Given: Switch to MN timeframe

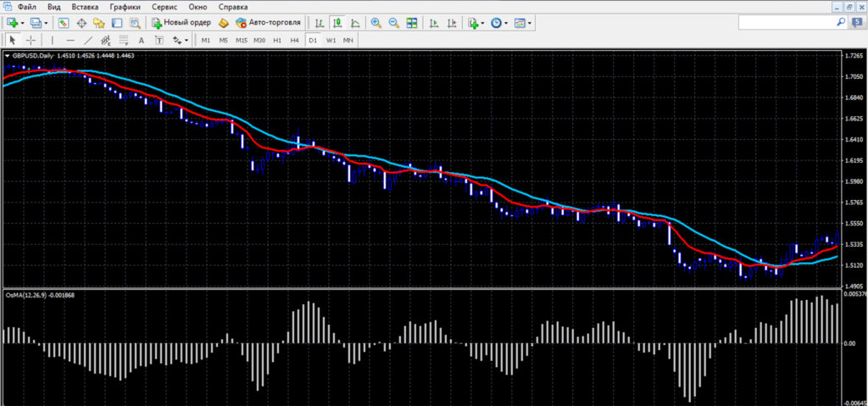Looking at the screenshot, I should (x=348, y=41).
